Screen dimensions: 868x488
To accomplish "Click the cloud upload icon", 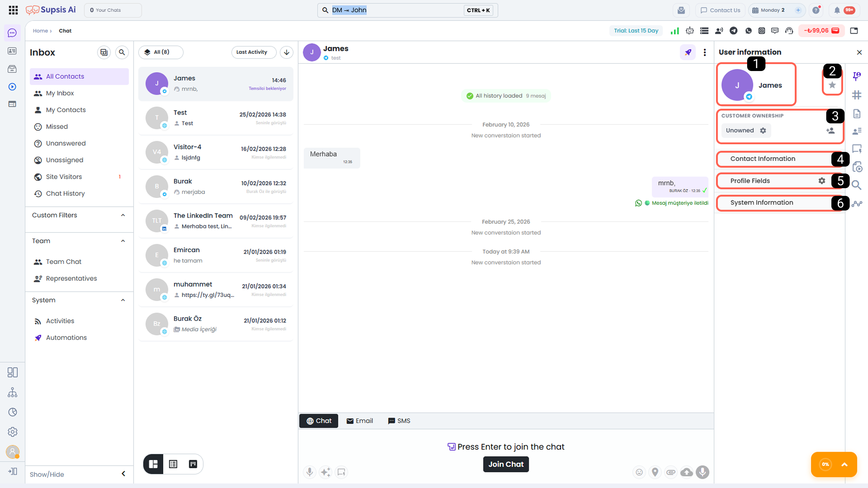I will click(x=687, y=472).
